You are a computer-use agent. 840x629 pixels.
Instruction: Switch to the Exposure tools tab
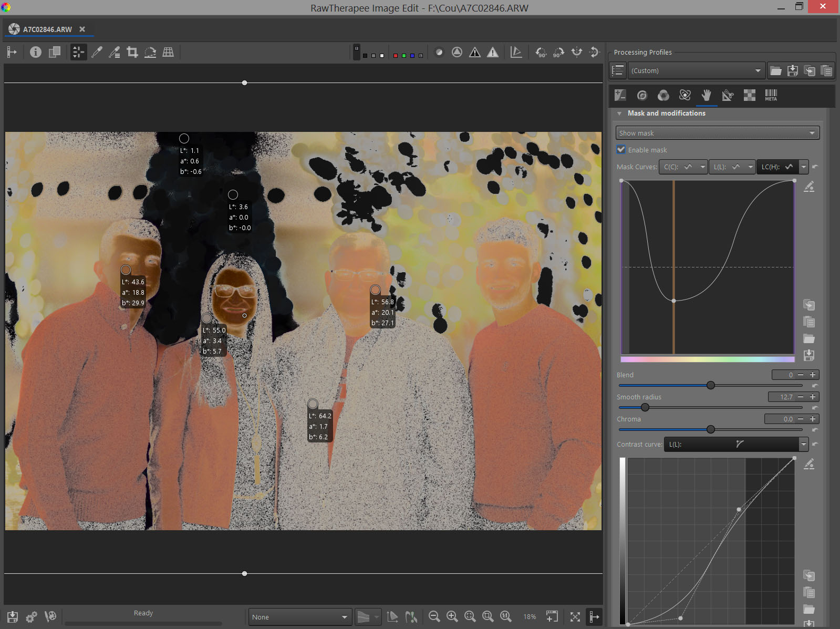click(620, 95)
